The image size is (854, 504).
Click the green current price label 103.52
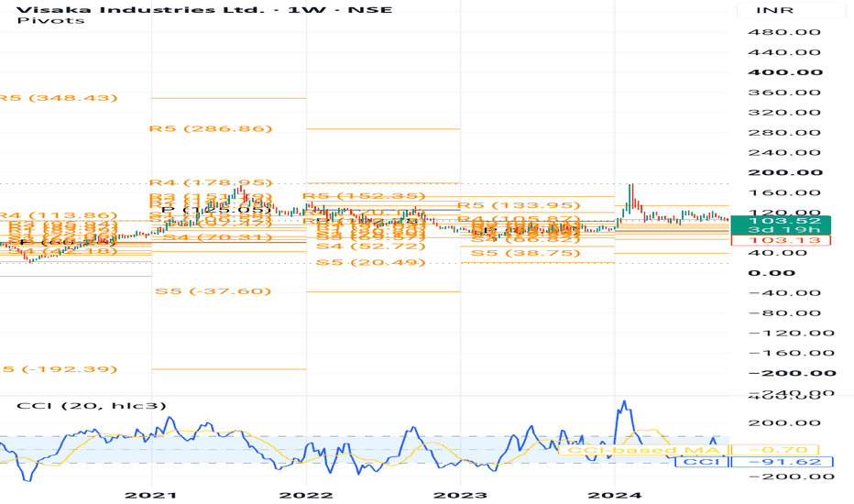781,221
